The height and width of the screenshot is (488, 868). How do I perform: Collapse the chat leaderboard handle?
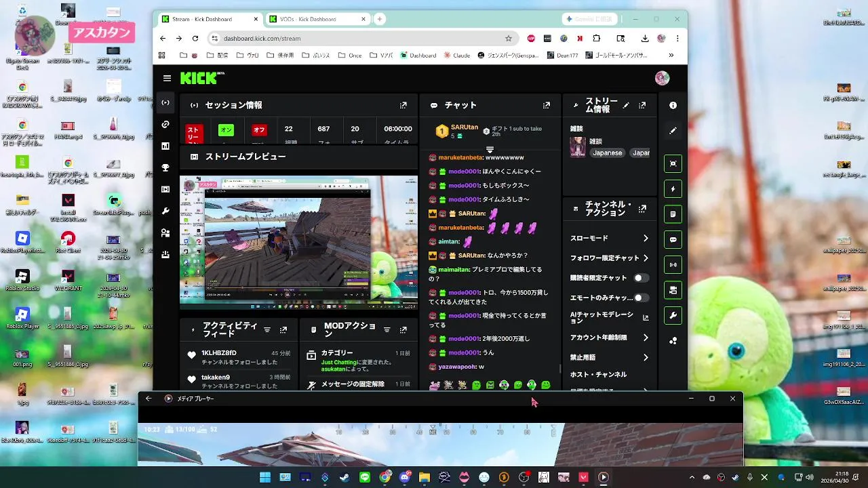coord(490,149)
